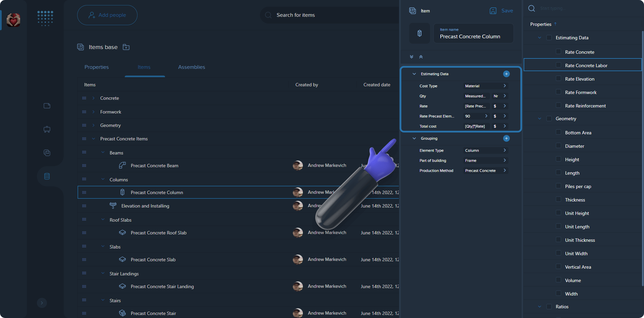Screen dimensions: 644x318
Task: Click the search magnifier in properties panel
Action: (532, 8)
